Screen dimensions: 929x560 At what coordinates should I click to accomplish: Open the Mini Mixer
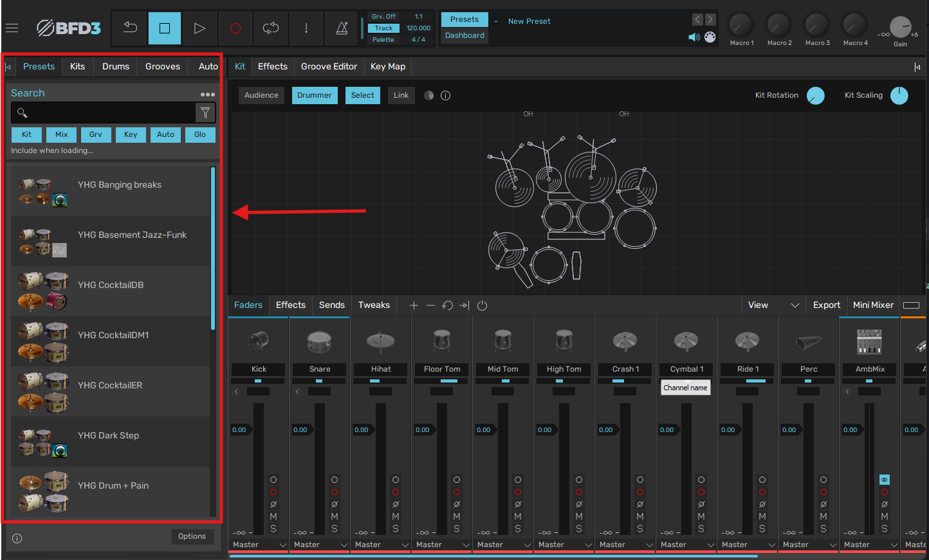pos(873,305)
